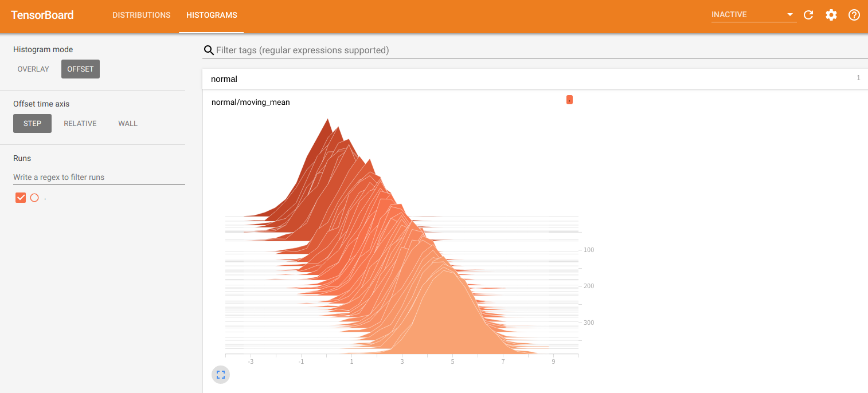The width and height of the screenshot is (868, 393).
Task: Set offset time axis to WALL
Action: pyautogui.click(x=127, y=123)
